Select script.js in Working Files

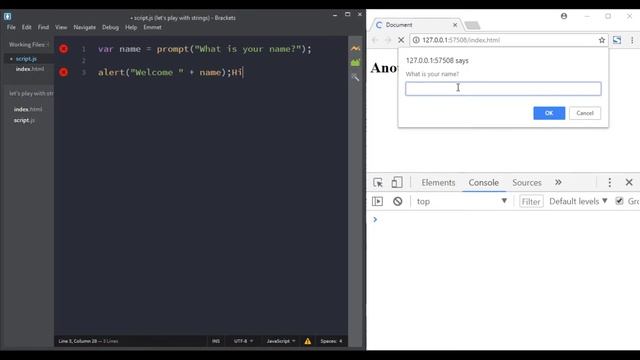[x=26, y=59]
